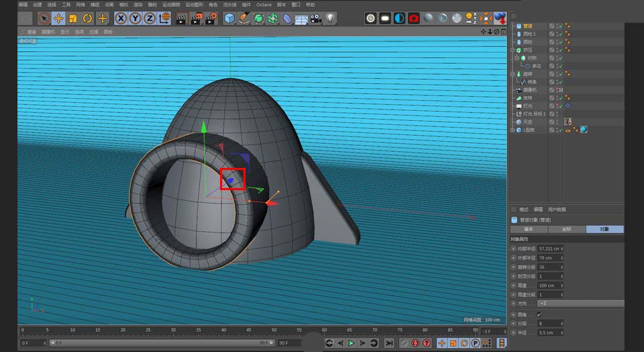
Task: Toggle visibility dots for 摄像机
Action: click(557, 89)
